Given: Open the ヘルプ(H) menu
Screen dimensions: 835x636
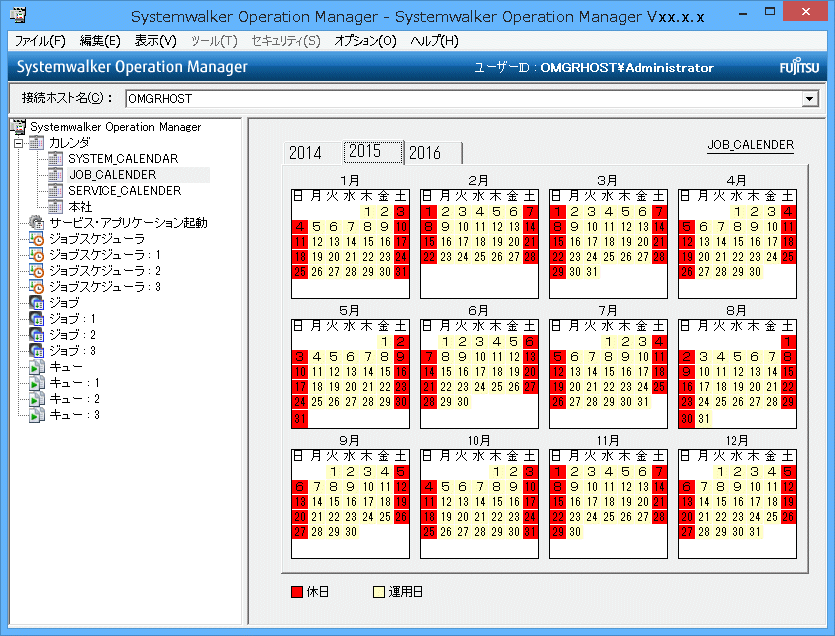Looking at the screenshot, I should (435, 41).
